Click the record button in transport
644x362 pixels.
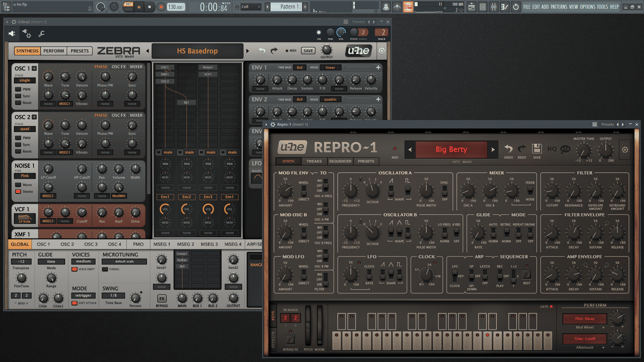(161, 7)
